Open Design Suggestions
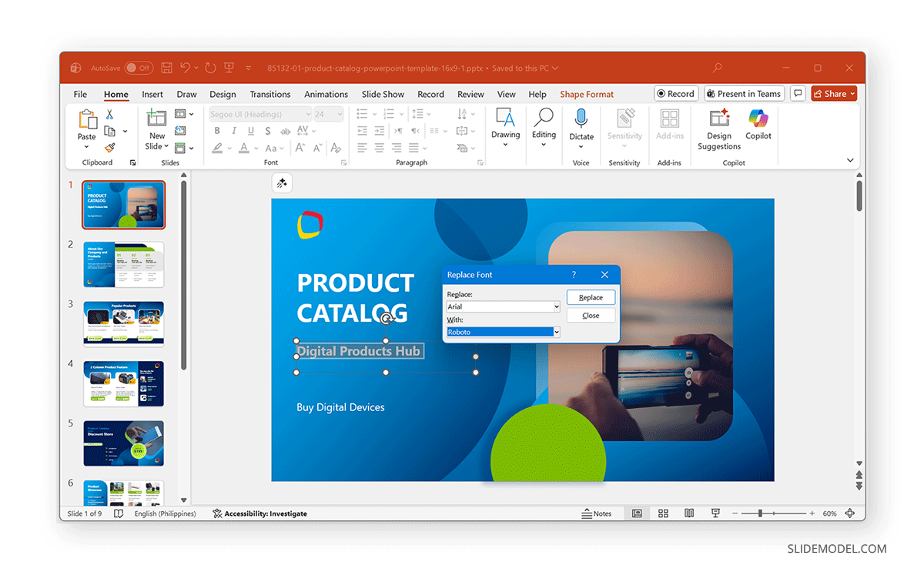Screen dimensions: 924x572 718,131
